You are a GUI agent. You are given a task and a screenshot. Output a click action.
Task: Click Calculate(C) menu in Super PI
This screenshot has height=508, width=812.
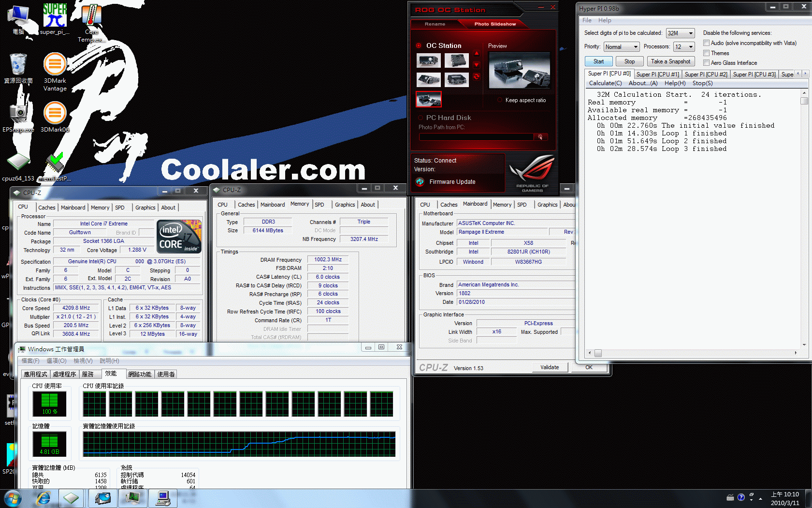click(x=605, y=83)
